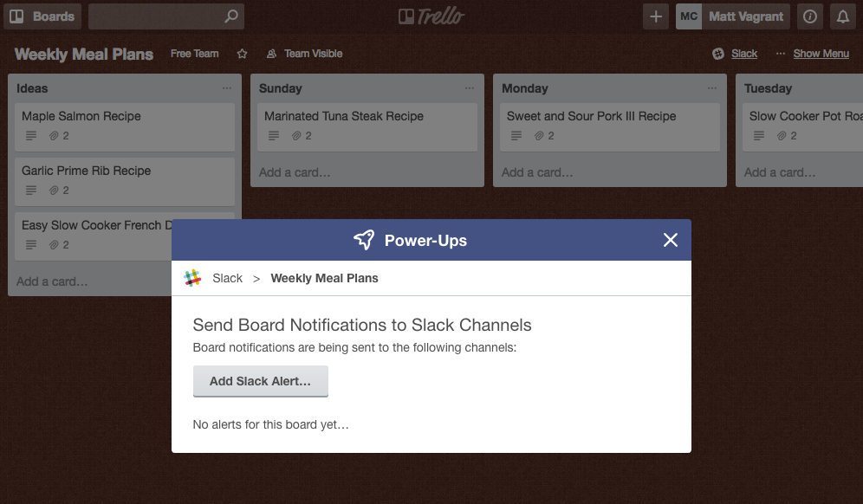Click description icon on Garlic Prime Rib card
The image size is (863, 504).
click(x=31, y=191)
